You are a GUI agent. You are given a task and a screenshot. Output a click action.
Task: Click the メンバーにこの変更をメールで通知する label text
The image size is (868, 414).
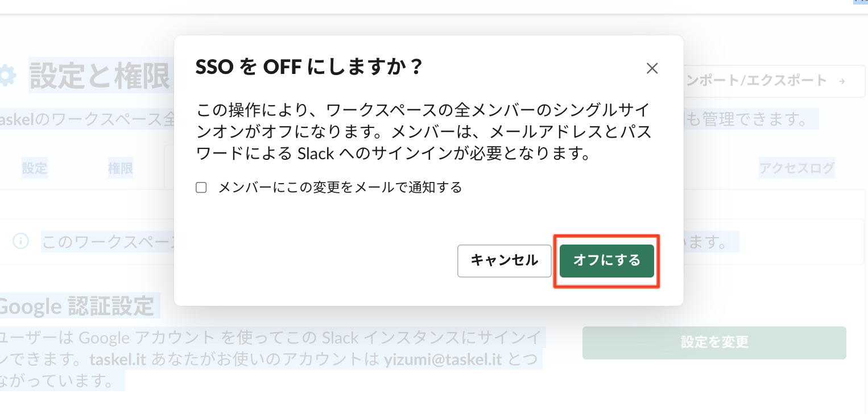[340, 188]
